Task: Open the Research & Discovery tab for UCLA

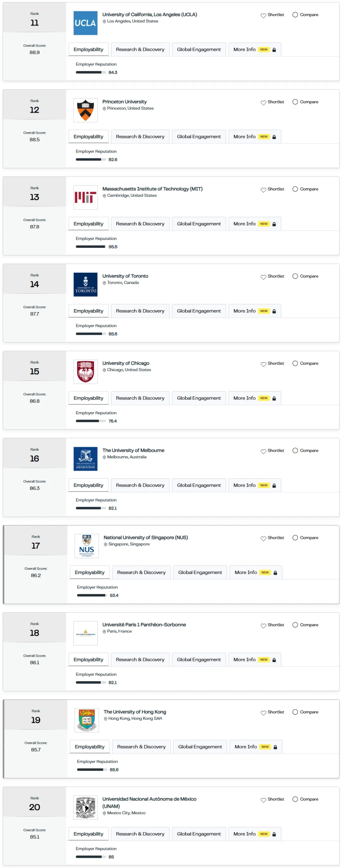Action: 140,50
